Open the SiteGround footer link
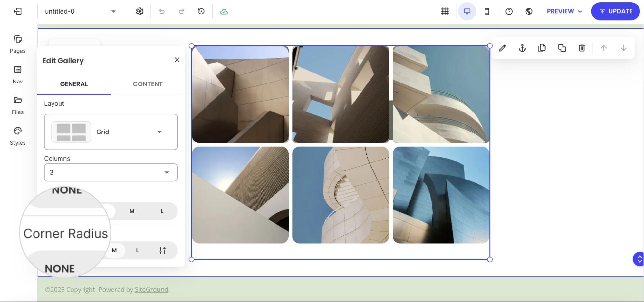The height and width of the screenshot is (302, 644). tap(151, 290)
